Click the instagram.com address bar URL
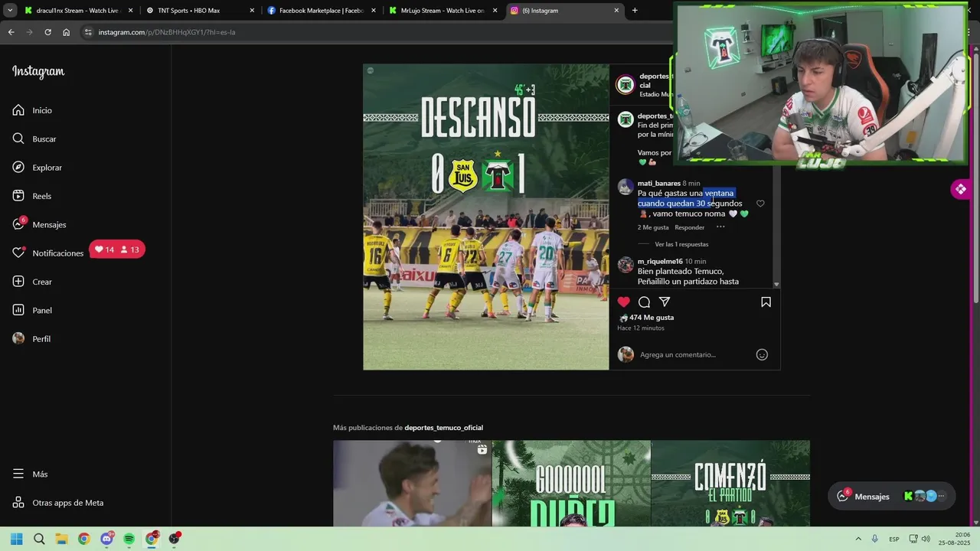The width and height of the screenshot is (980, 551). pos(166,32)
